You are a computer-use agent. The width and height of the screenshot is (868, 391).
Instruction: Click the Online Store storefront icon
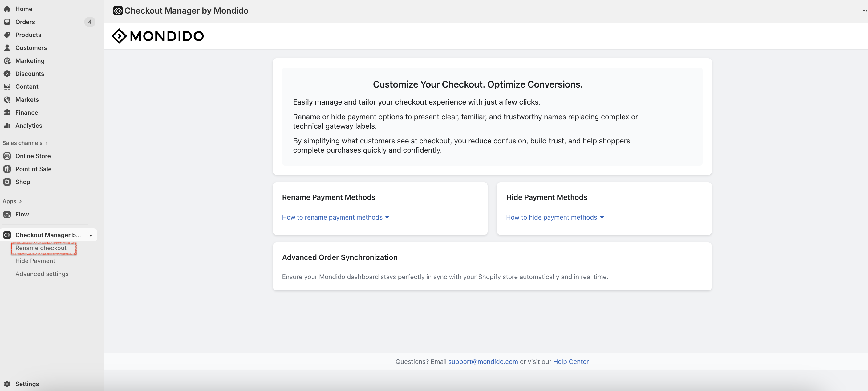(x=7, y=156)
